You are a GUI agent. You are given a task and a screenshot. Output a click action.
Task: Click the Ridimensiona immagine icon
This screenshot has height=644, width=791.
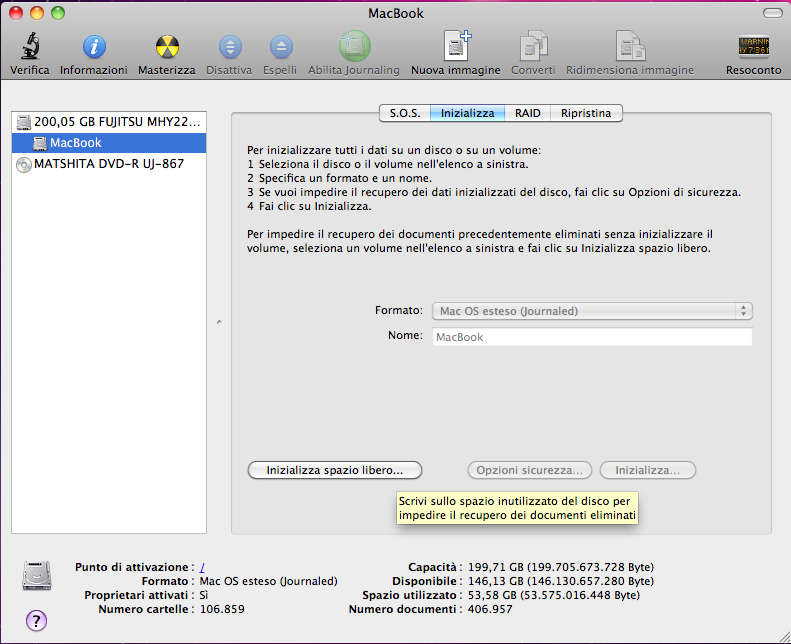tap(630, 46)
